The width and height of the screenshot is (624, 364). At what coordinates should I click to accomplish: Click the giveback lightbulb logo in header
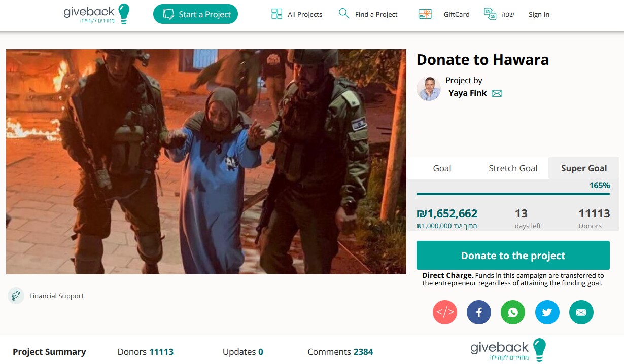click(96, 14)
